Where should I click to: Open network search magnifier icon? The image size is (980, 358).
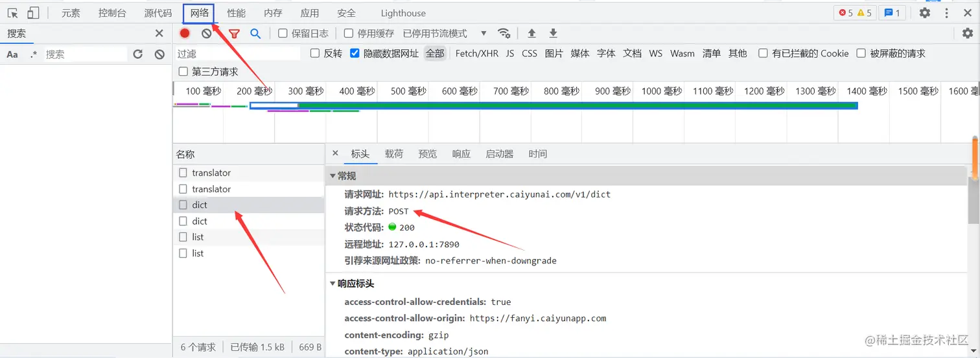click(x=255, y=34)
